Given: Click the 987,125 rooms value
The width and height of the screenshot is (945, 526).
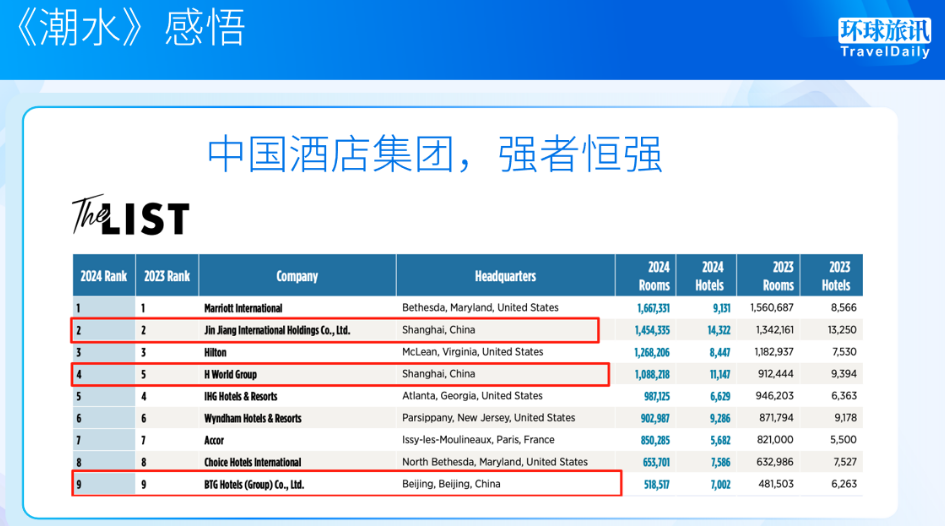Looking at the screenshot, I should (x=657, y=396).
